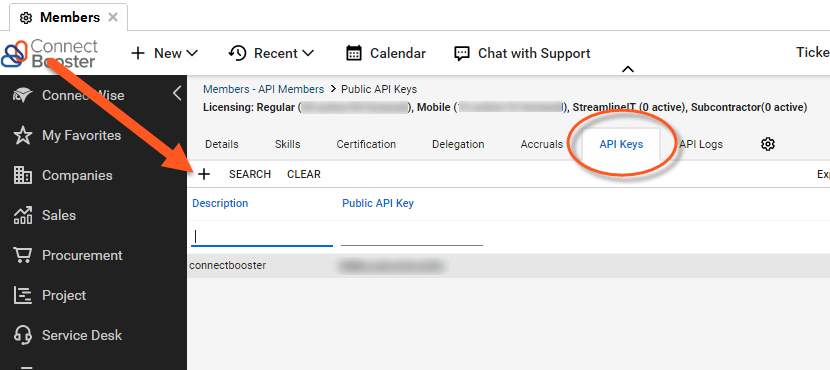
Task: Open Service Desk headset icon
Action: 22,335
